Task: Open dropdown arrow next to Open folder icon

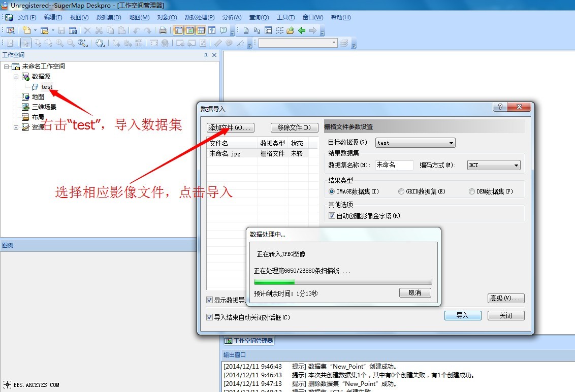Action: click(53, 30)
